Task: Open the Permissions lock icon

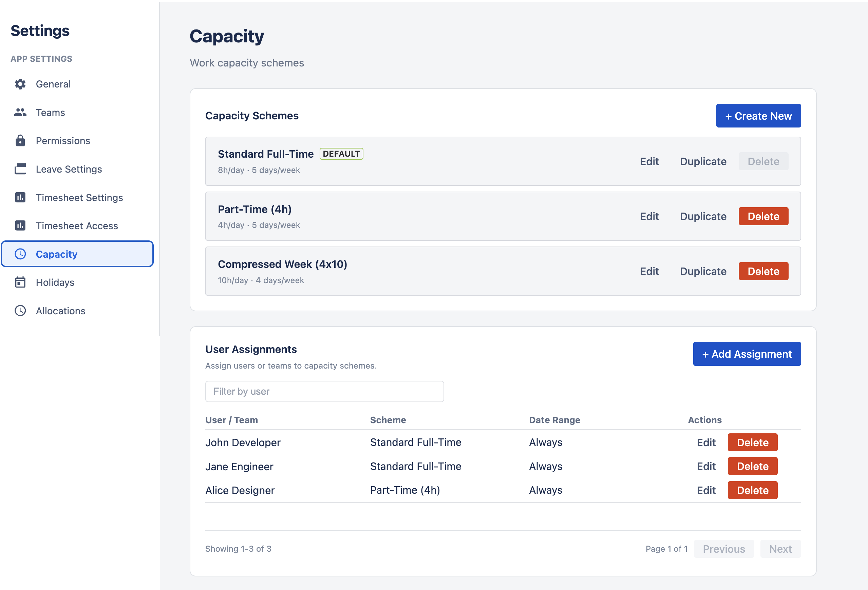Action: click(x=20, y=141)
